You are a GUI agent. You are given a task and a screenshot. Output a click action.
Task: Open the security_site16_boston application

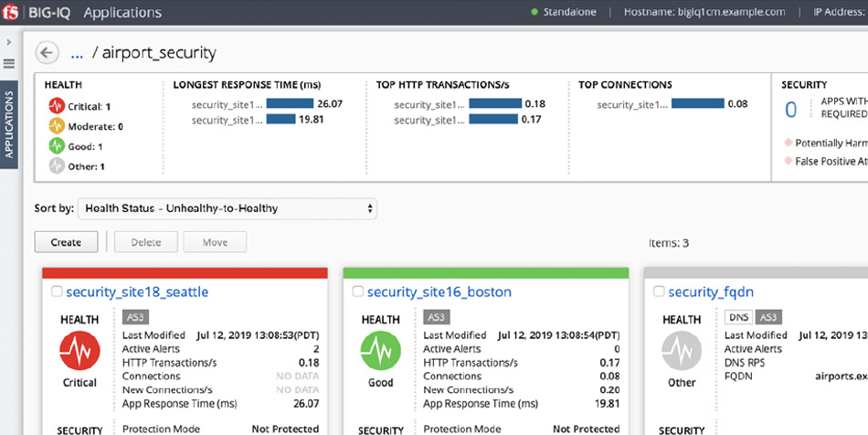[439, 292]
